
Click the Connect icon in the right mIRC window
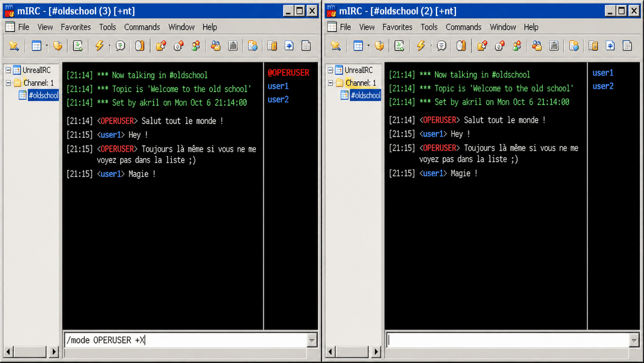[336, 45]
